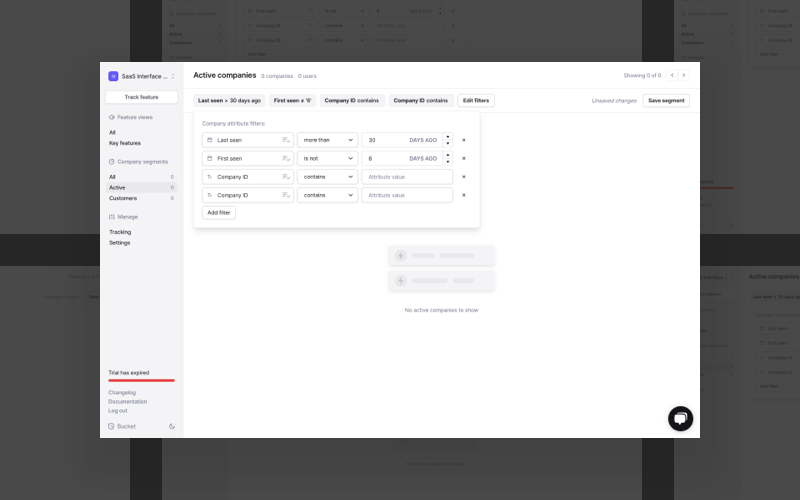Click Track feature button

(x=141, y=97)
